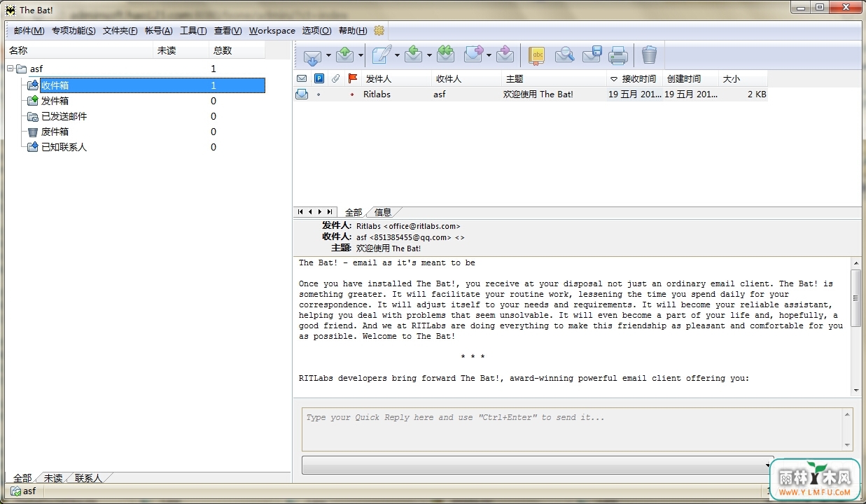
Task: Open the 工具(T) menu
Action: [x=193, y=31]
